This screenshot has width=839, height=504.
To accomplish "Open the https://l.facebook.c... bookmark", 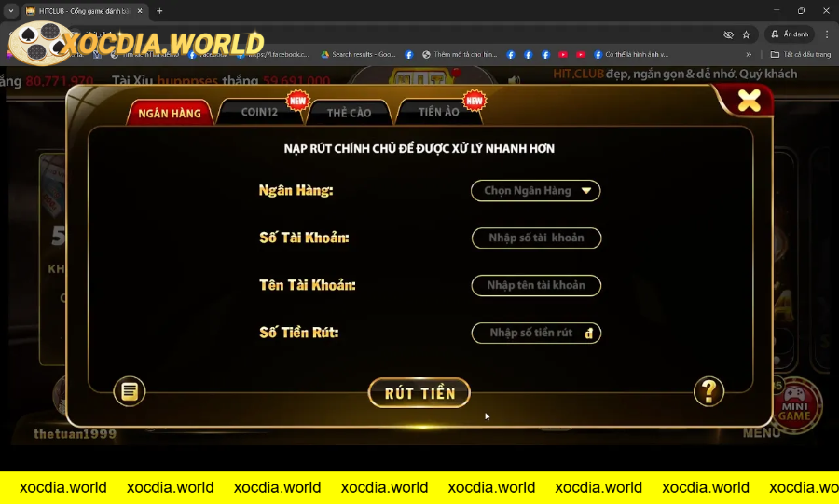I will tap(273, 55).
